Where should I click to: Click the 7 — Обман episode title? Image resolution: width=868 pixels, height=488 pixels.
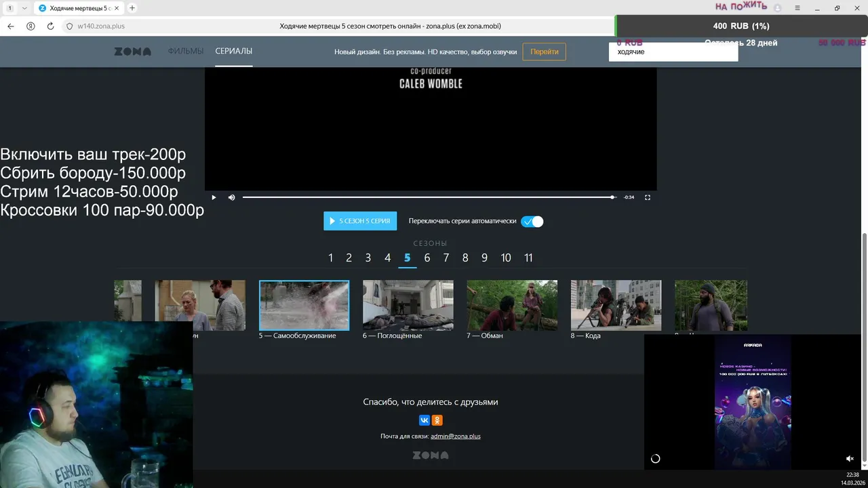click(485, 335)
